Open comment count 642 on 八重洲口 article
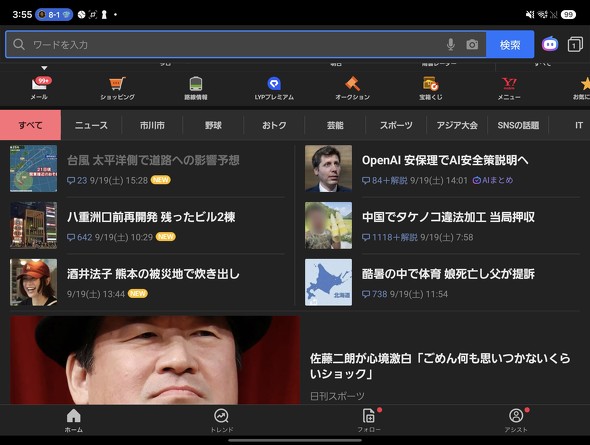590x445 pixels. [79, 237]
